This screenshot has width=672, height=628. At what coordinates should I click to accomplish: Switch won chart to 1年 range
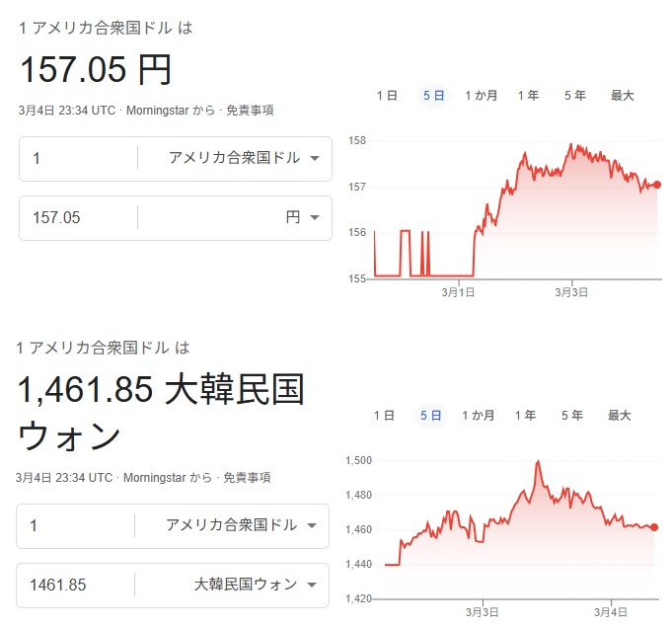[526, 416]
